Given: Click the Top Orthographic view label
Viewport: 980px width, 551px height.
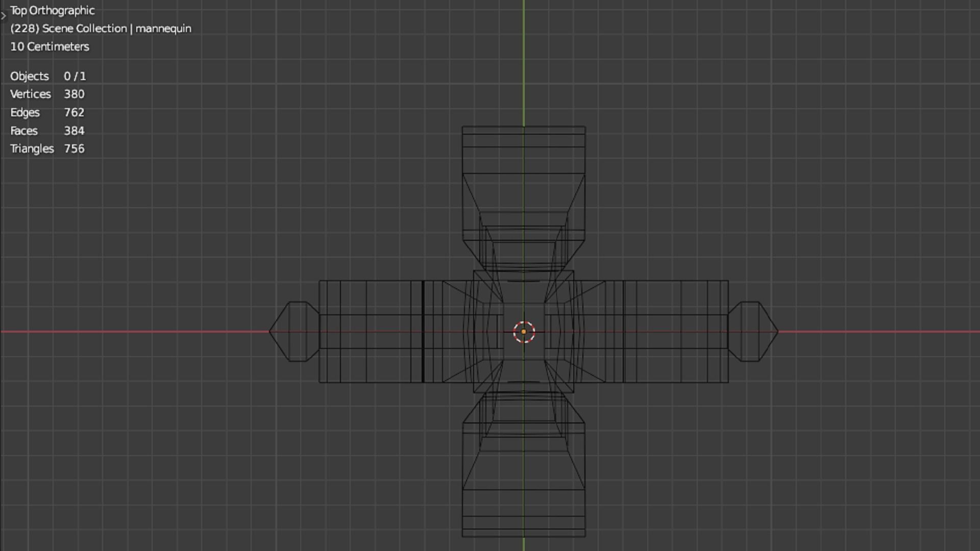Looking at the screenshot, I should click(x=53, y=11).
